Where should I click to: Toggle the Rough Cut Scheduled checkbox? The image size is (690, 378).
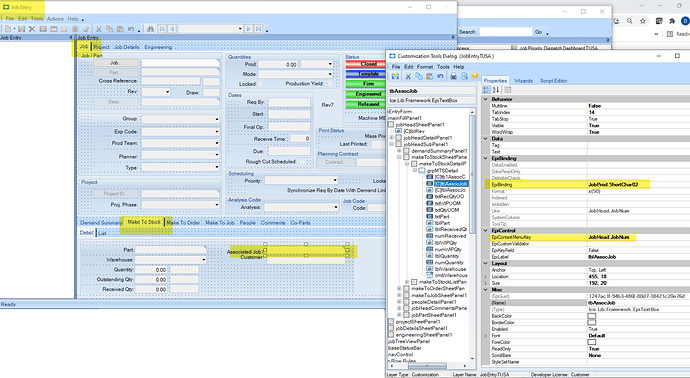coord(302,161)
